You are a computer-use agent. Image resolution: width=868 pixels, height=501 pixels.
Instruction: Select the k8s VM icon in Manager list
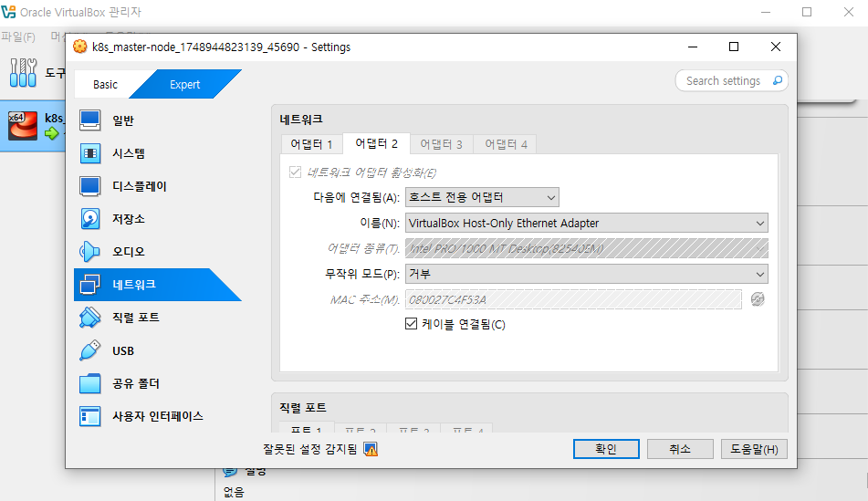tap(23, 125)
